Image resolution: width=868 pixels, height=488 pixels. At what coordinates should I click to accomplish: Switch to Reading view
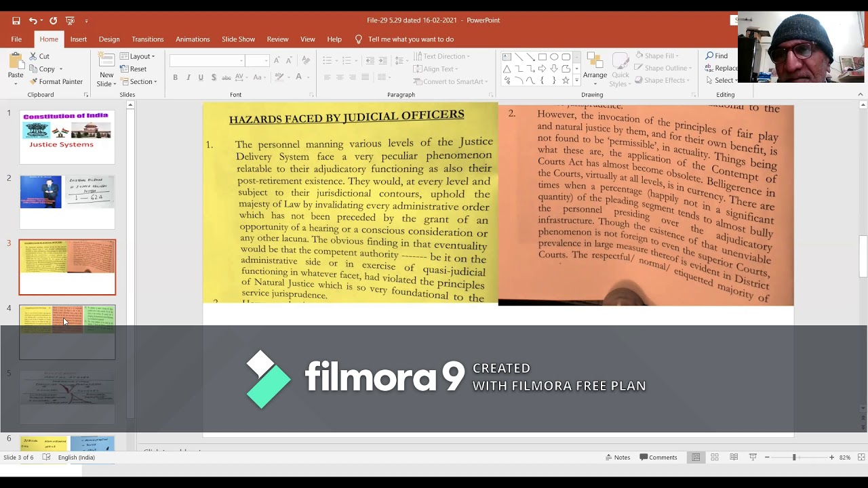[x=734, y=457]
